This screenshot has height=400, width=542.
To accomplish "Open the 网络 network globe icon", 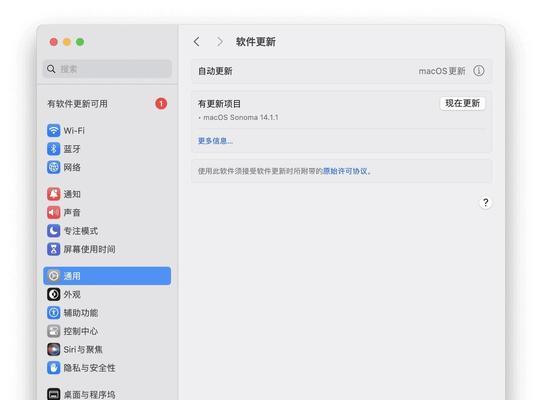I will [54, 167].
